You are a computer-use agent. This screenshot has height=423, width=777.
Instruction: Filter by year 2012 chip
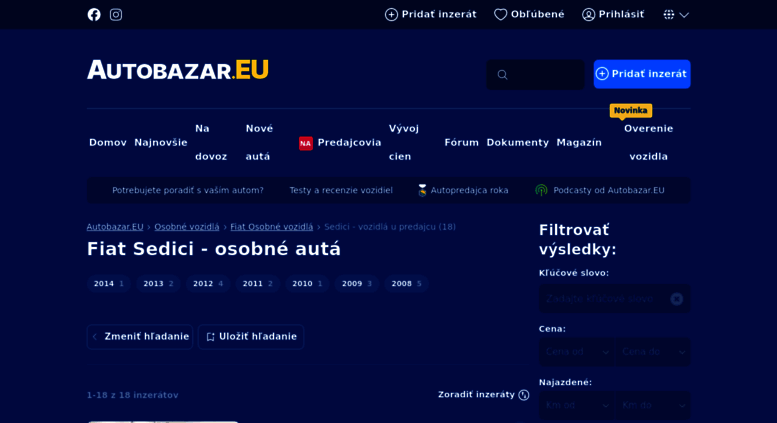pyautogui.click(x=208, y=284)
